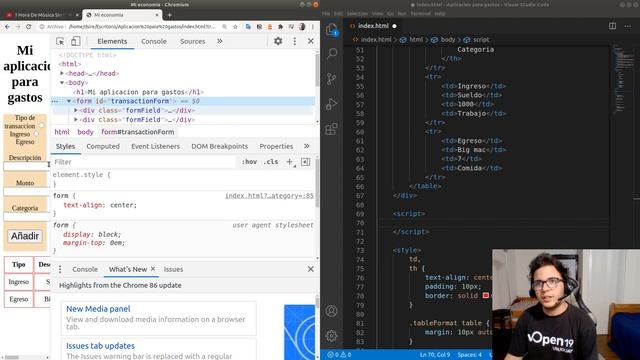Show more DevTools panels via chevrons

[x=220, y=41]
